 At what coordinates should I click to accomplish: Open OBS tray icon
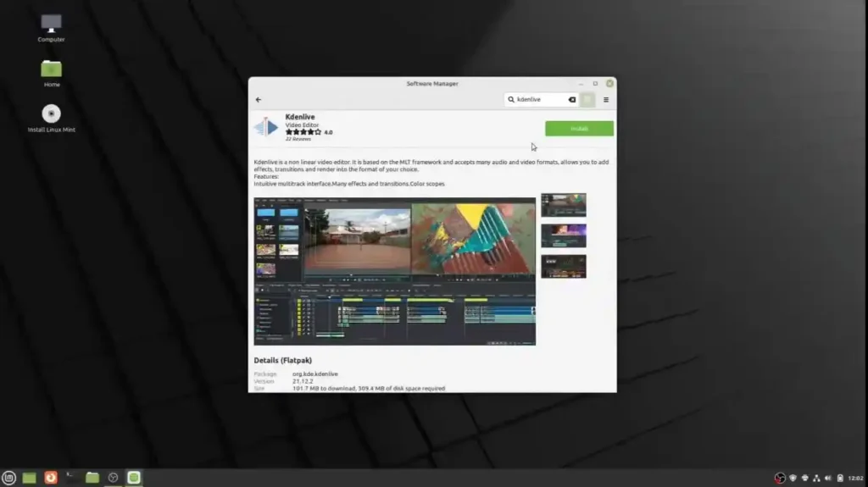pyautogui.click(x=780, y=479)
